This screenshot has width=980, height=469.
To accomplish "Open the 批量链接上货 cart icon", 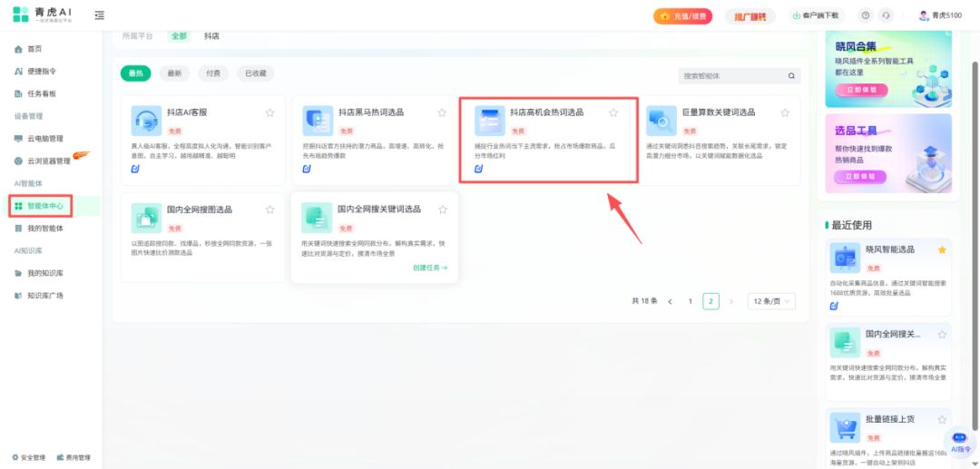I will (846, 428).
